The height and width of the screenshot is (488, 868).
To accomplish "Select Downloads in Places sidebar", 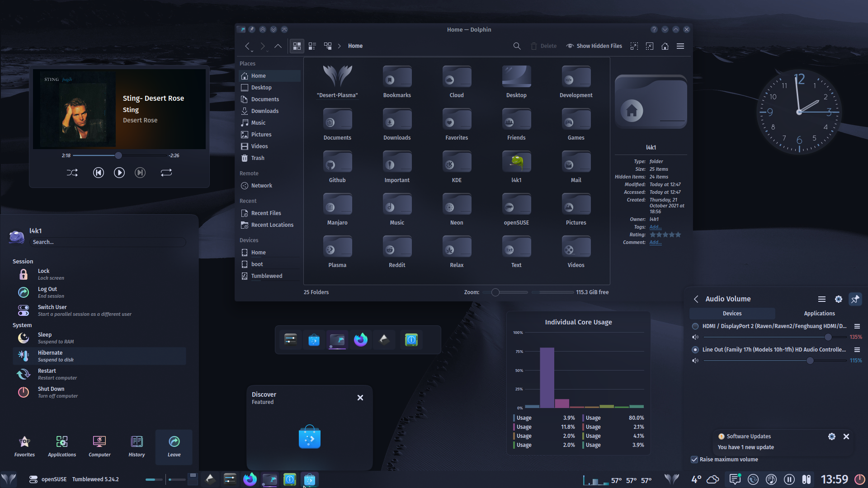I will pyautogui.click(x=270, y=111).
